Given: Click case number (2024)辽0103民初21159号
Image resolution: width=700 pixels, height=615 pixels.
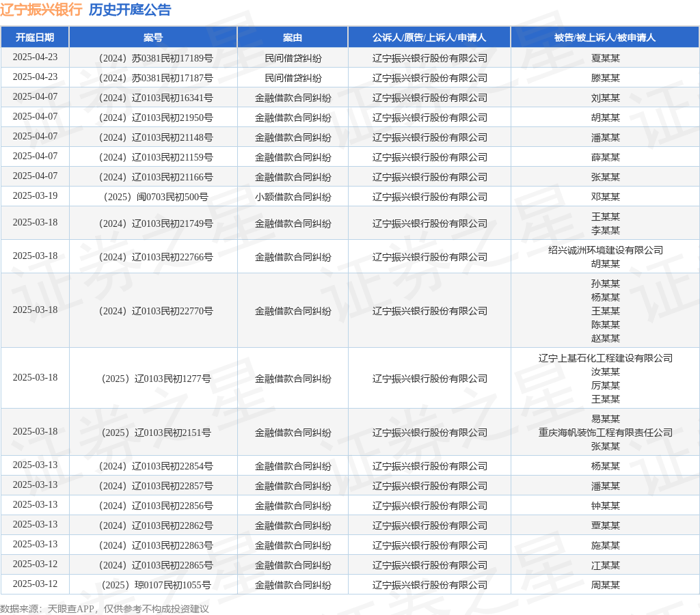Looking at the screenshot, I should click(x=156, y=158).
